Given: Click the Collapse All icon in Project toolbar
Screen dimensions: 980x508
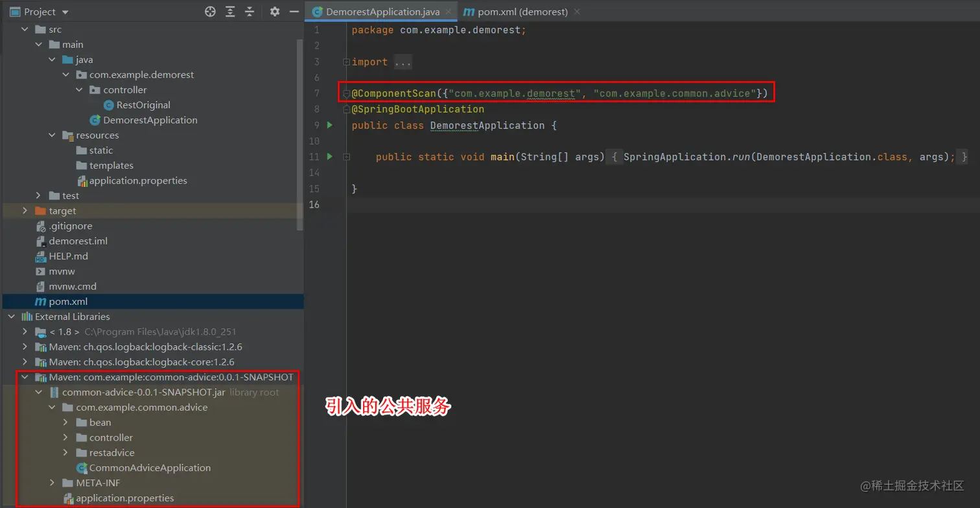Looking at the screenshot, I should click(250, 12).
